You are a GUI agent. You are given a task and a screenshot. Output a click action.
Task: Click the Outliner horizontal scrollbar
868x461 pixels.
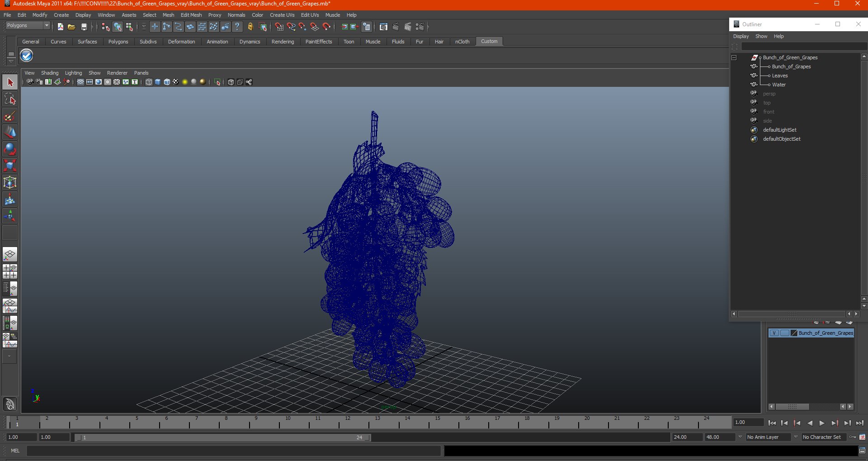(792, 314)
